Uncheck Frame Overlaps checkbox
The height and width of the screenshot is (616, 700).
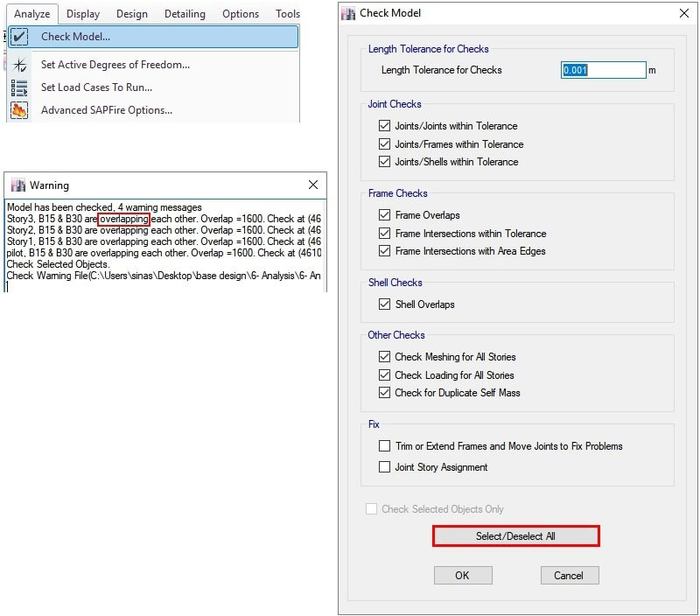coord(384,215)
